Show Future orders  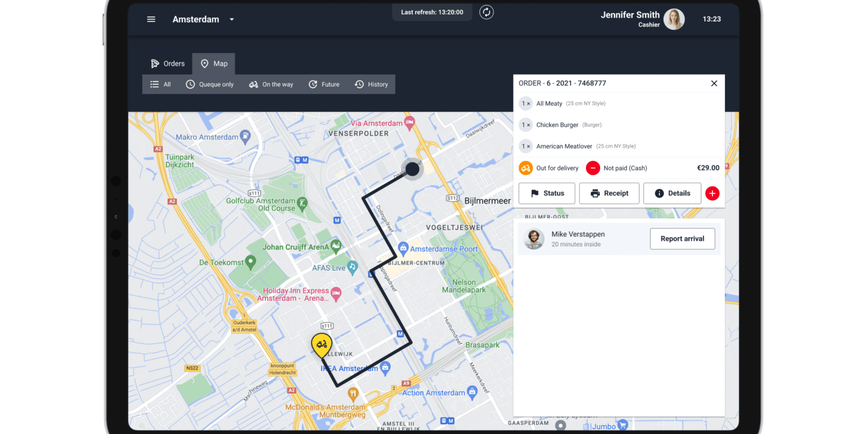[324, 85]
